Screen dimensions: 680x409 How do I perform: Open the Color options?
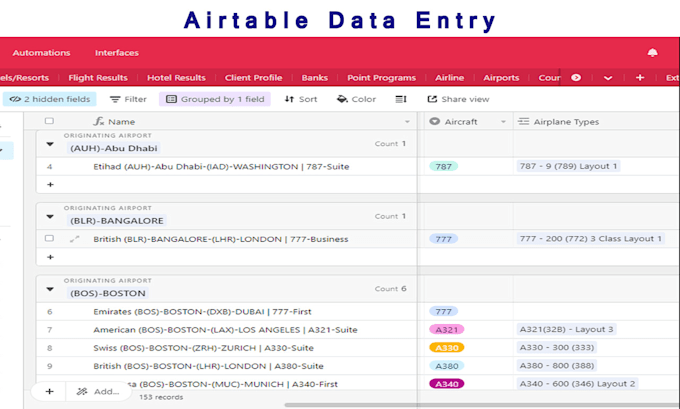[356, 99]
